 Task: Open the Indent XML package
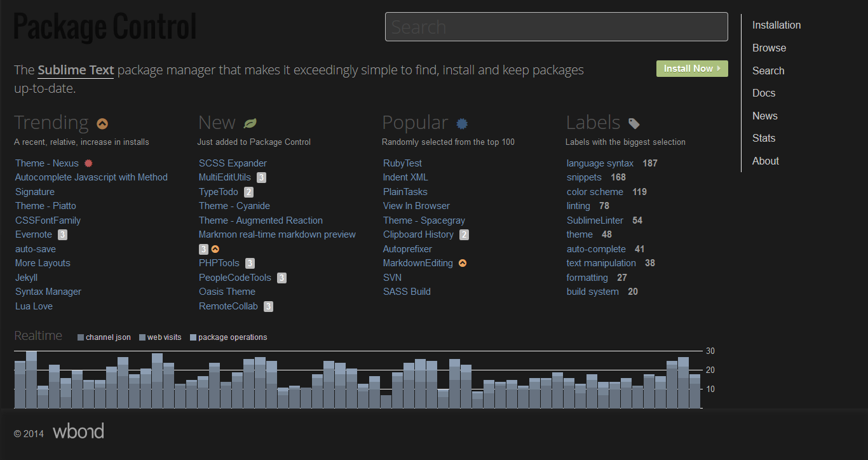[x=405, y=177]
